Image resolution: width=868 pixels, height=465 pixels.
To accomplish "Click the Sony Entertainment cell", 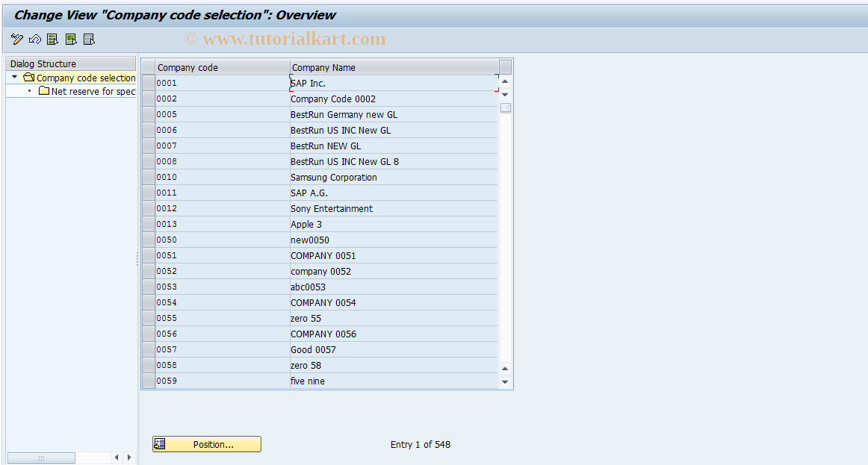I will (394, 208).
